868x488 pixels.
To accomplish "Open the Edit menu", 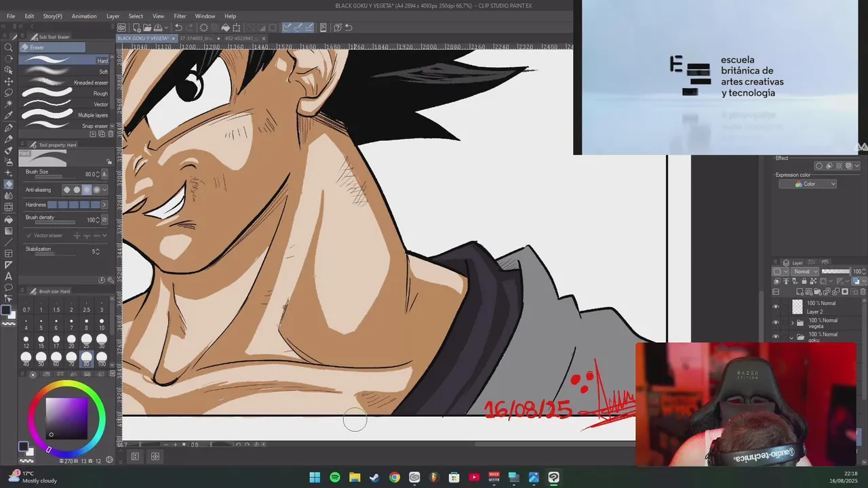I will point(29,16).
